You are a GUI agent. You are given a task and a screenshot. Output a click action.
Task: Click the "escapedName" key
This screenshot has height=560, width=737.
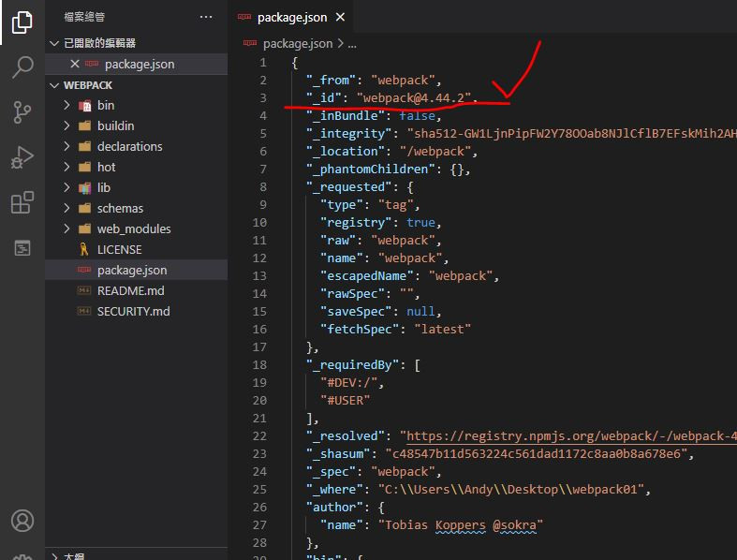366,276
